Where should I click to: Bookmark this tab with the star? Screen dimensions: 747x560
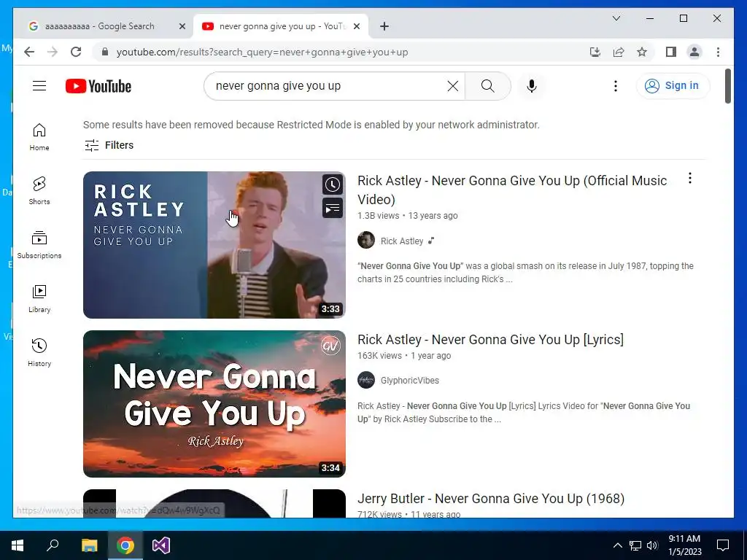[x=642, y=52]
